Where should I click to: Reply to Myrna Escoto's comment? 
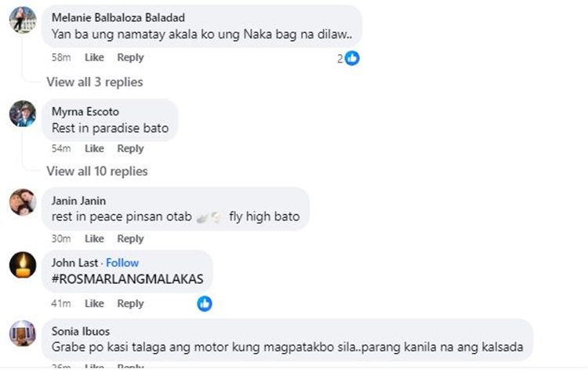tap(130, 148)
